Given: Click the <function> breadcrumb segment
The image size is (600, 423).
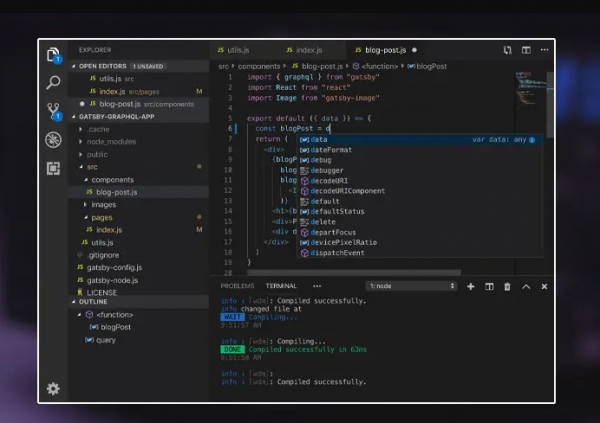Looking at the screenshot, I should click(375, 66).
